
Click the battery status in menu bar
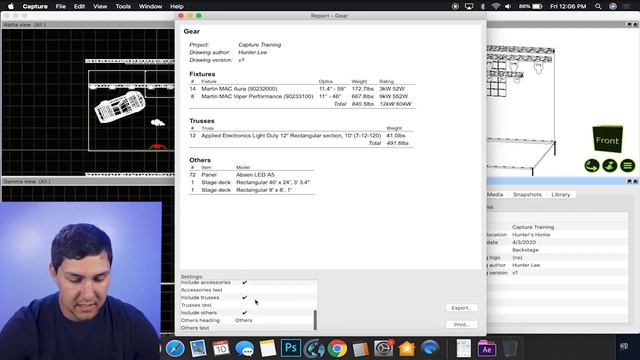tap(531, 6)
